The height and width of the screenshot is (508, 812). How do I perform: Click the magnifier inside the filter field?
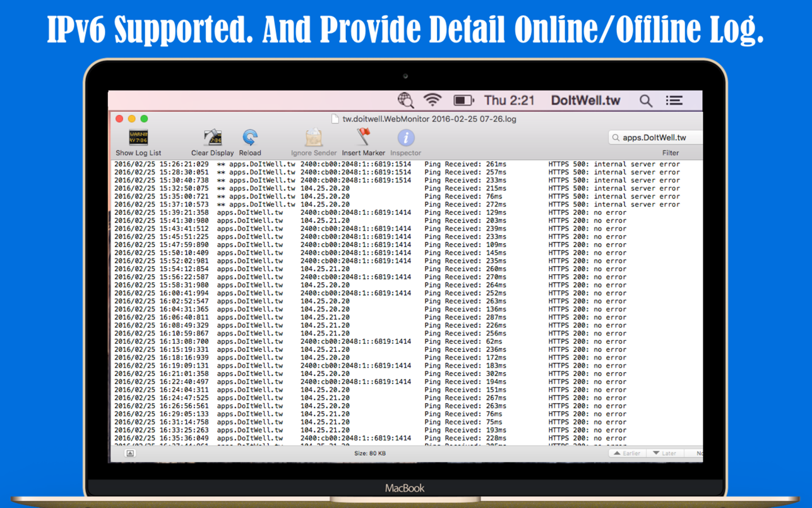pyautogui.click(x=616, y=138)
